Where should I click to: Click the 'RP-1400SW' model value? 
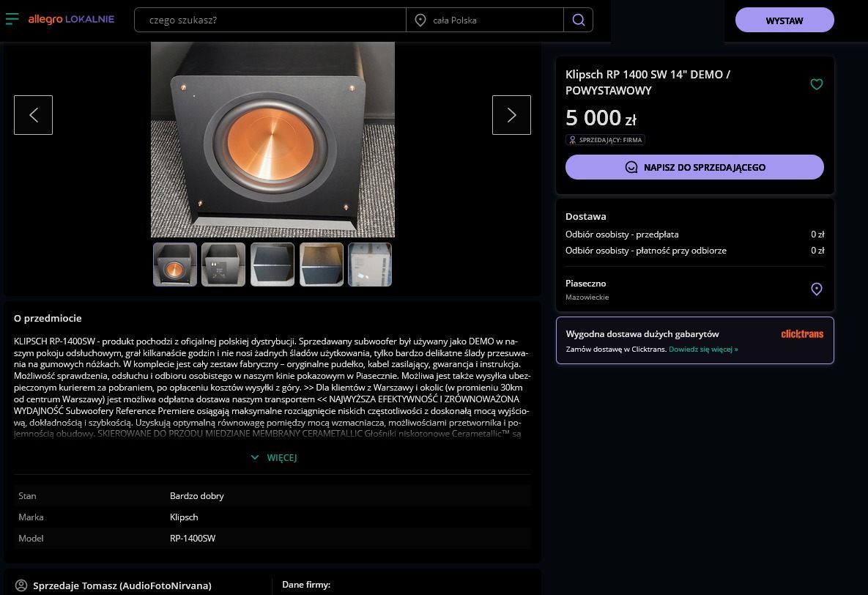[x=193, y=538]
